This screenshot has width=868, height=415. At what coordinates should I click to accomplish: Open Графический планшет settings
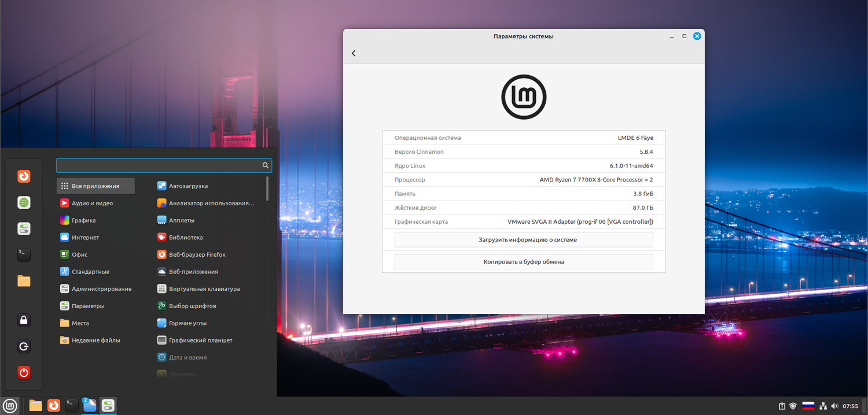coord(205,340)
